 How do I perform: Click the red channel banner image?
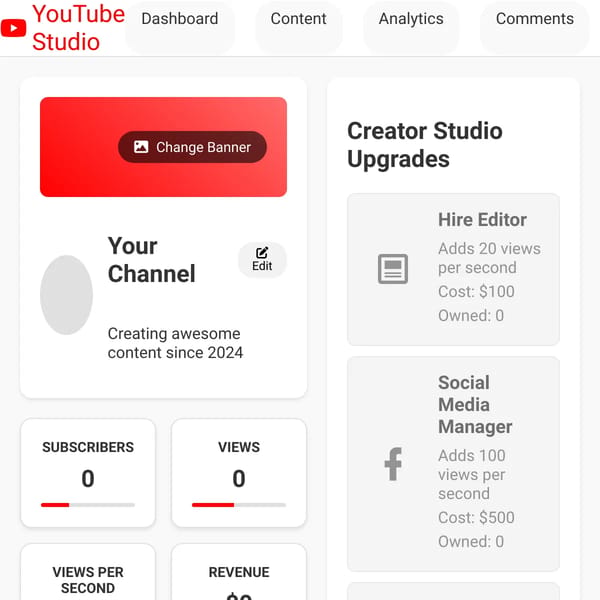[163, 147]
